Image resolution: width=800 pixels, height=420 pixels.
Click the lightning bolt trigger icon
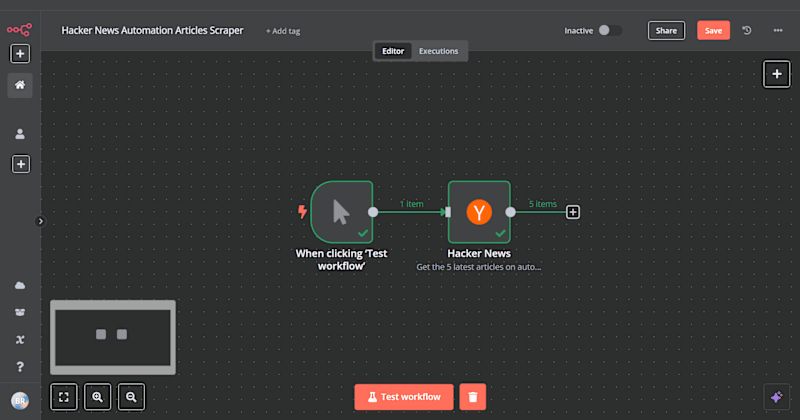(x=303, y=211)
